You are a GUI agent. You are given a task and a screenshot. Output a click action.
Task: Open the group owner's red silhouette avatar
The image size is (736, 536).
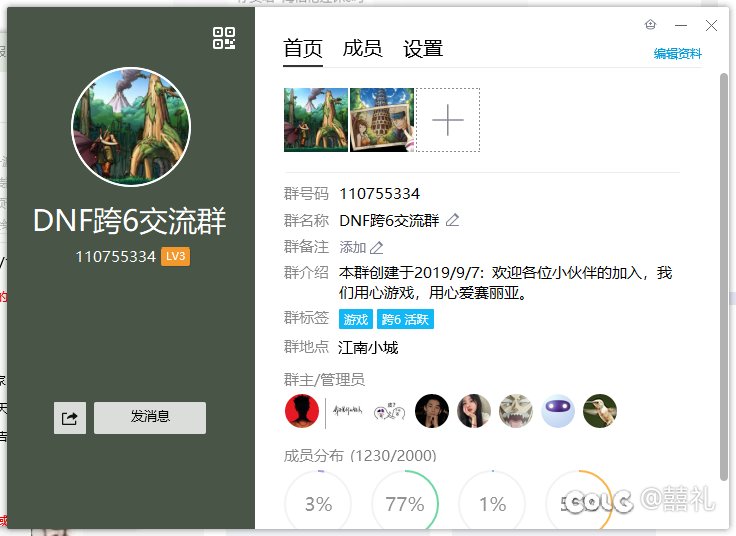302,411
